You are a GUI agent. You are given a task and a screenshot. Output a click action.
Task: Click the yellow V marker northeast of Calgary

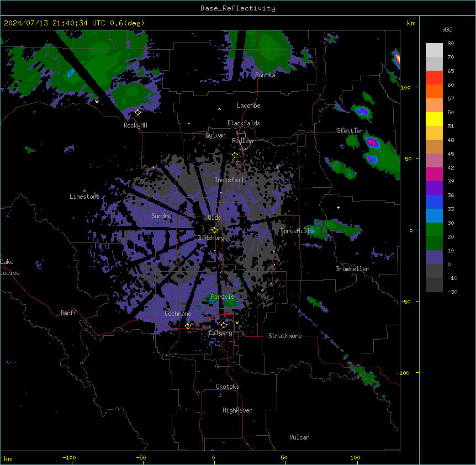pyautogui.click(x=237, y=323)
